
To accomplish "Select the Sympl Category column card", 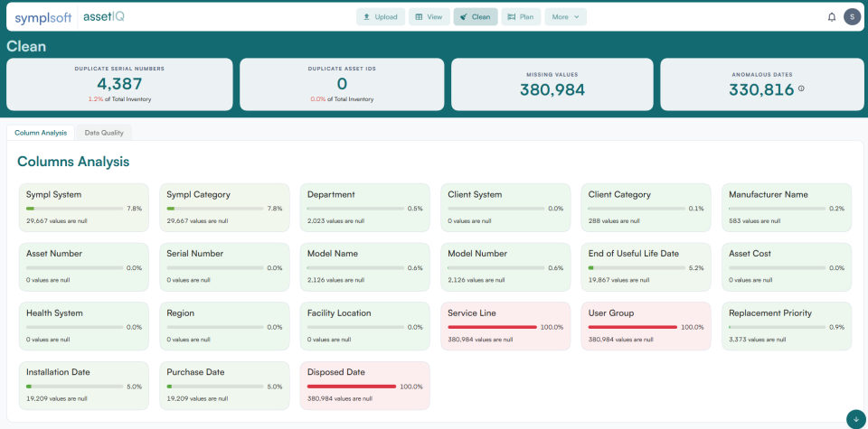I will [224, 208].
